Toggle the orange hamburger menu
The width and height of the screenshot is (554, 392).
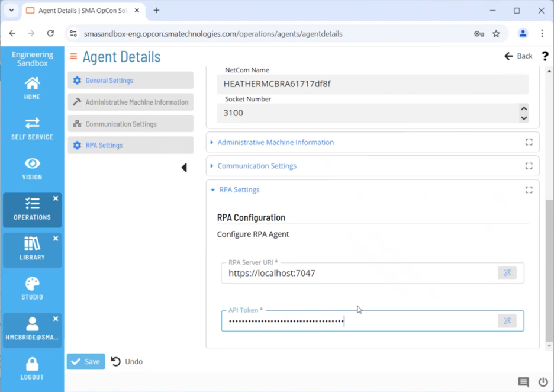73,56
